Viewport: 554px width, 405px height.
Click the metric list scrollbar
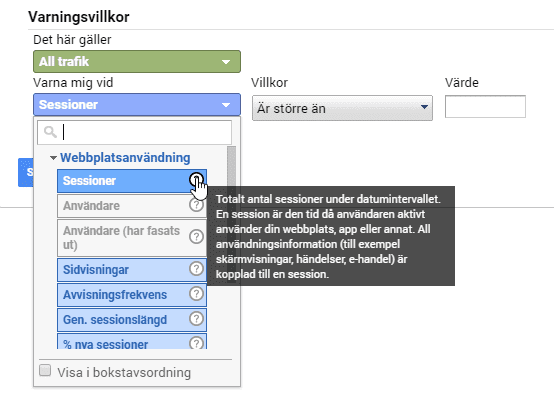tap(231, 166)
